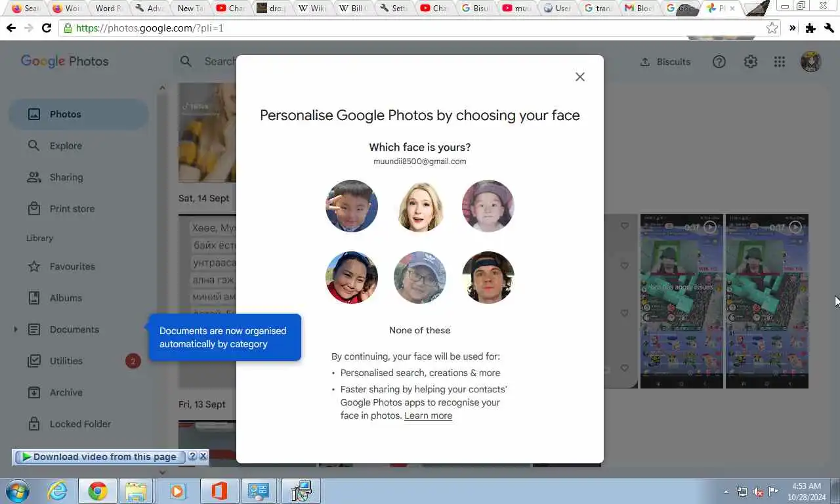This screenshot has height=504, width=840.
Task: Click the Google Photos logo
Action: pos(64,61)
